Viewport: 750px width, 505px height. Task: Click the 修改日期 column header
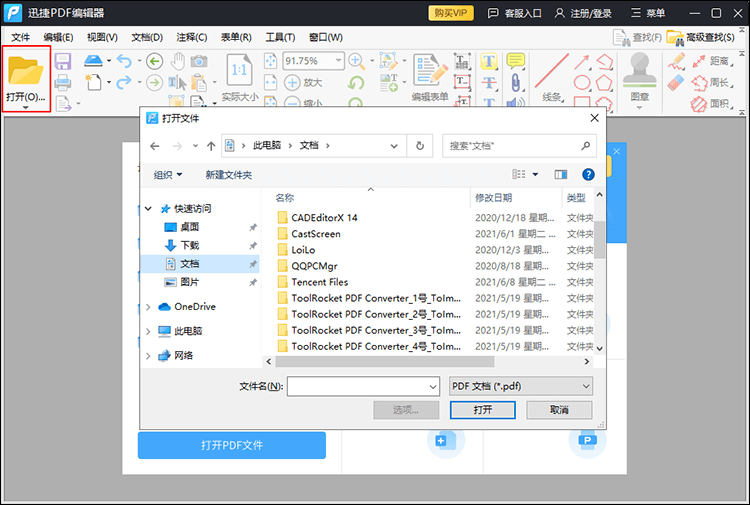click(494, 198)
